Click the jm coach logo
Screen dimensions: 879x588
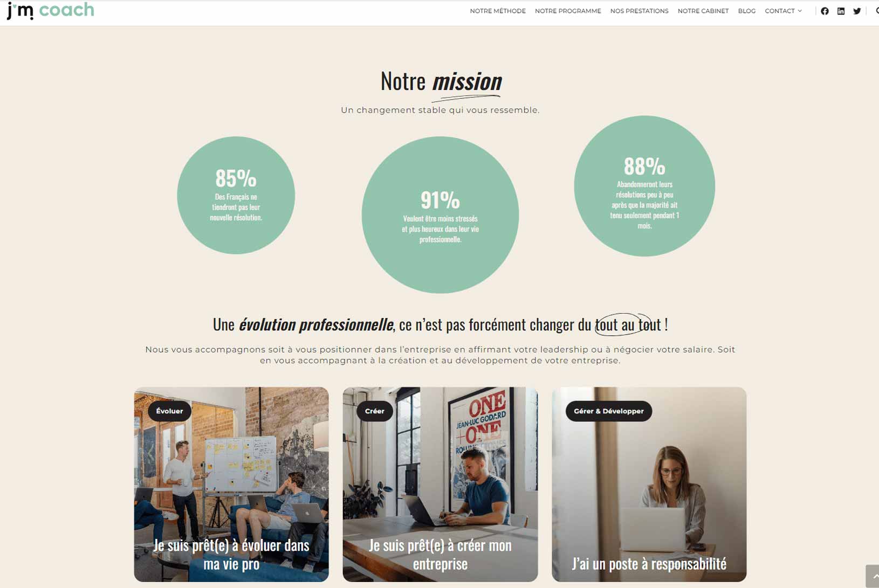pos(51,11)
